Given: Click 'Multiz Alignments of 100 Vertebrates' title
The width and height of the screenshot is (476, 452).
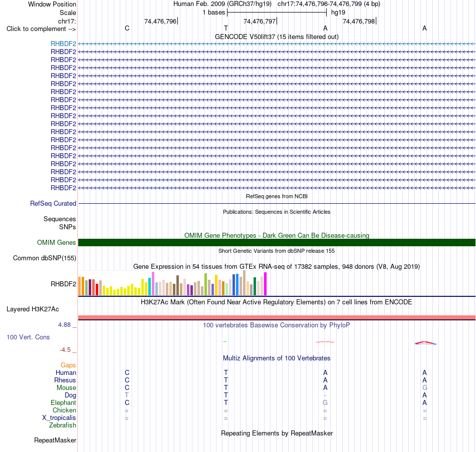Looking at the screenshot, I should 277,358.
